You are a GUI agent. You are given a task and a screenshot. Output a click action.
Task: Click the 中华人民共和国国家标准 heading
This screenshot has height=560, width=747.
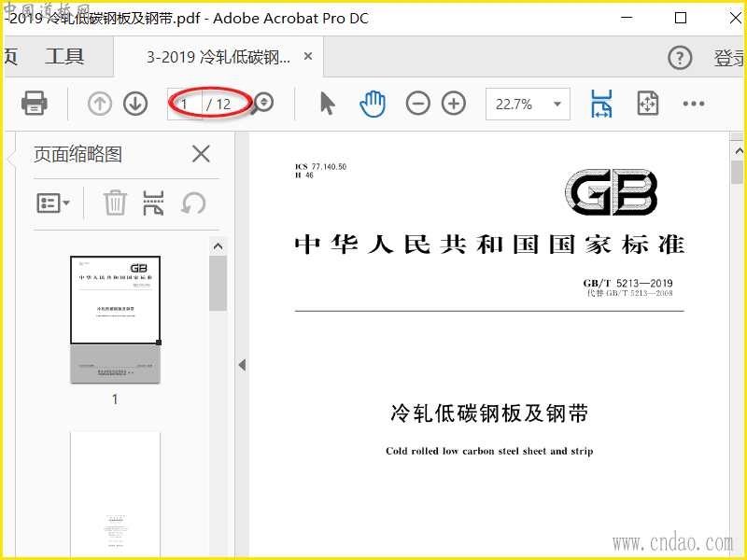[x=489, y=245]
